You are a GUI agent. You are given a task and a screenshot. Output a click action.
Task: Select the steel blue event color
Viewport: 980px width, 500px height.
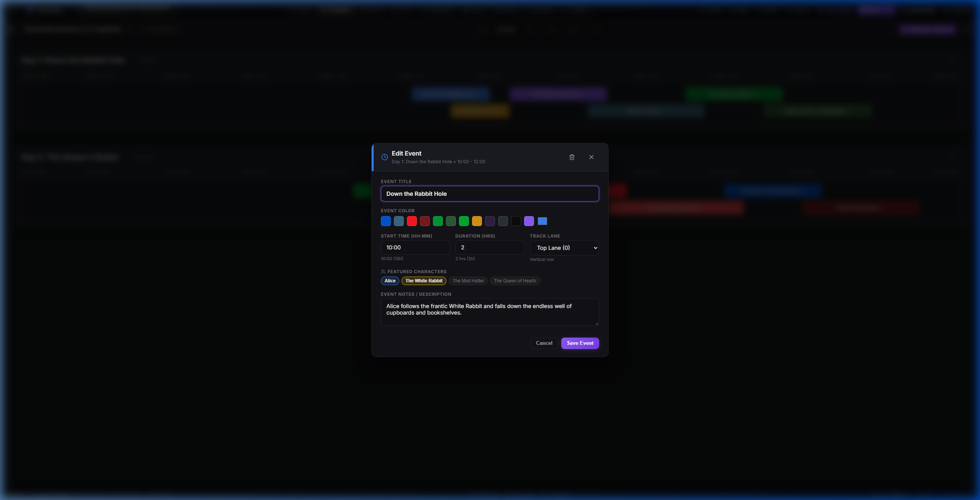coord(399,221)
